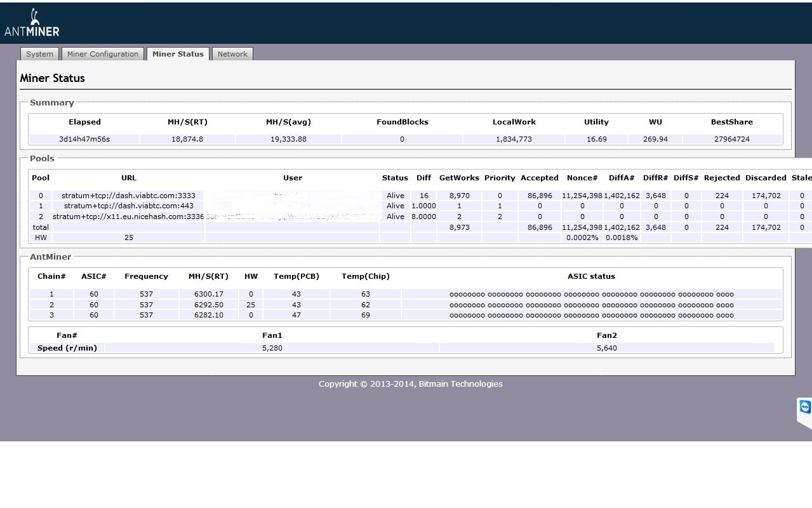Go to the Network tab

[x=232, y=54]
